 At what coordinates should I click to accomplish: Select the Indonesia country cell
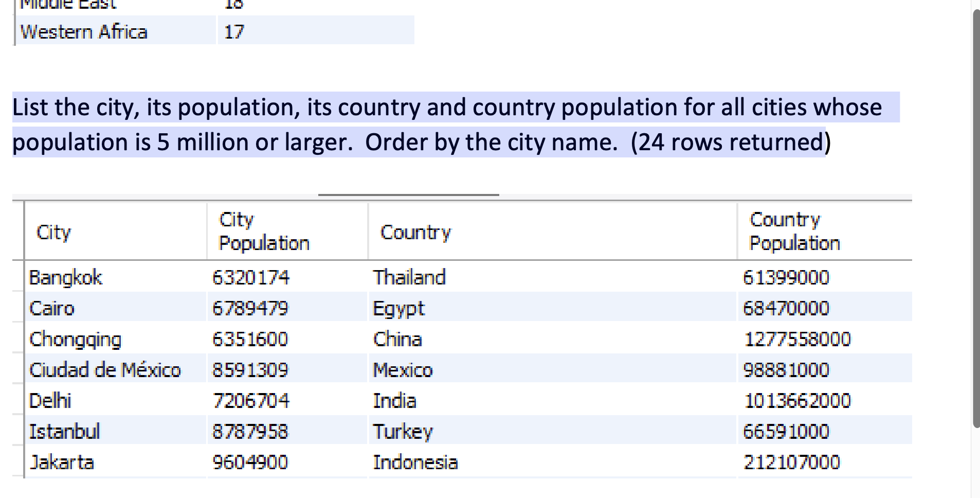(x=414, y=462)
